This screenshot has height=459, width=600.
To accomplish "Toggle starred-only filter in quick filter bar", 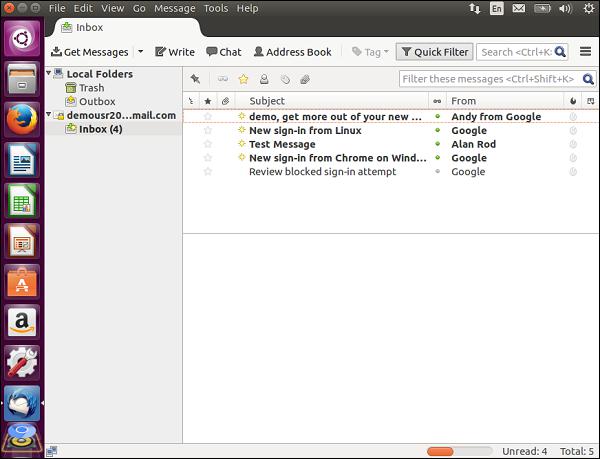I will click(x=243, y=79).
